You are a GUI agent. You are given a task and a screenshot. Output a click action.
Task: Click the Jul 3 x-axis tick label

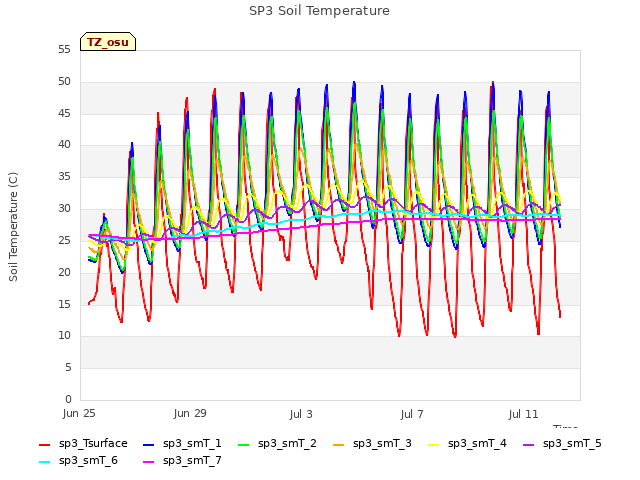[301, 413]
